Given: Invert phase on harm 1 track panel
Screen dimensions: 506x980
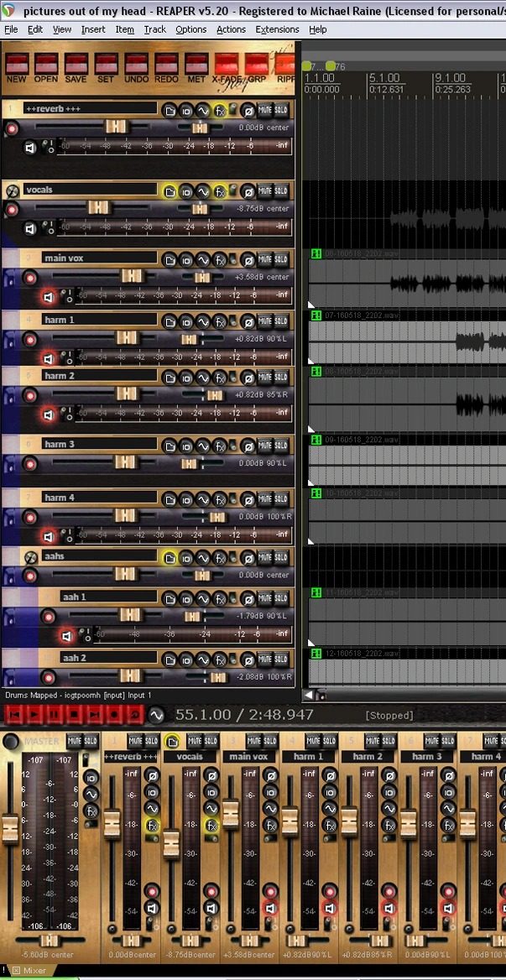Looking at the screenshot, I should click(248, 322).
